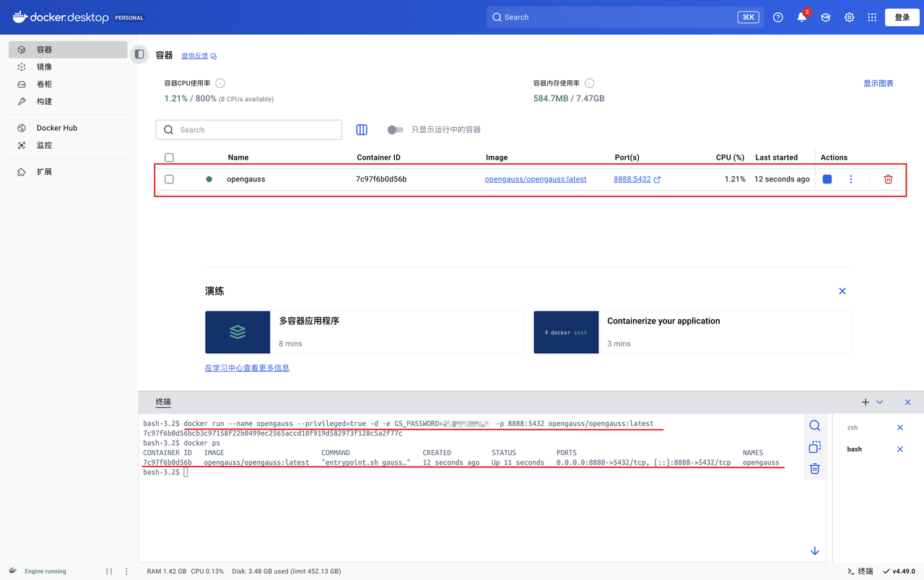Image resolution: width=924 pixels, height=580 pixels.
Task: Click the 登录 sign-in button
Action: [x=902, y=17]
